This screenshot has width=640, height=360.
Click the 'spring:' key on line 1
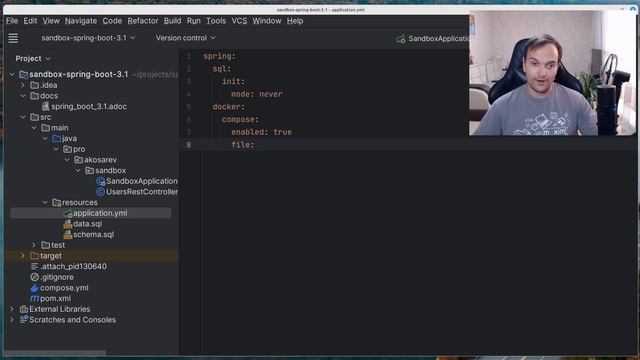219,56
